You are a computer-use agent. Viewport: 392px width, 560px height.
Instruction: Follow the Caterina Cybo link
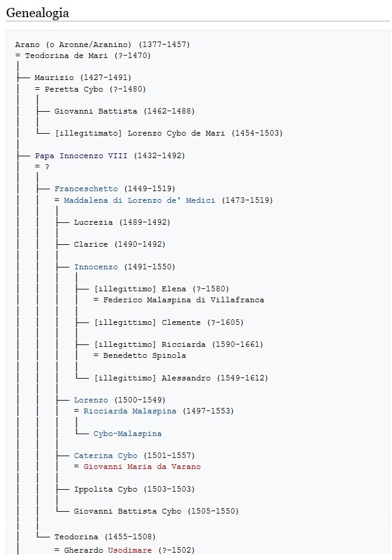pyautogui.click(x=105, y=456)
